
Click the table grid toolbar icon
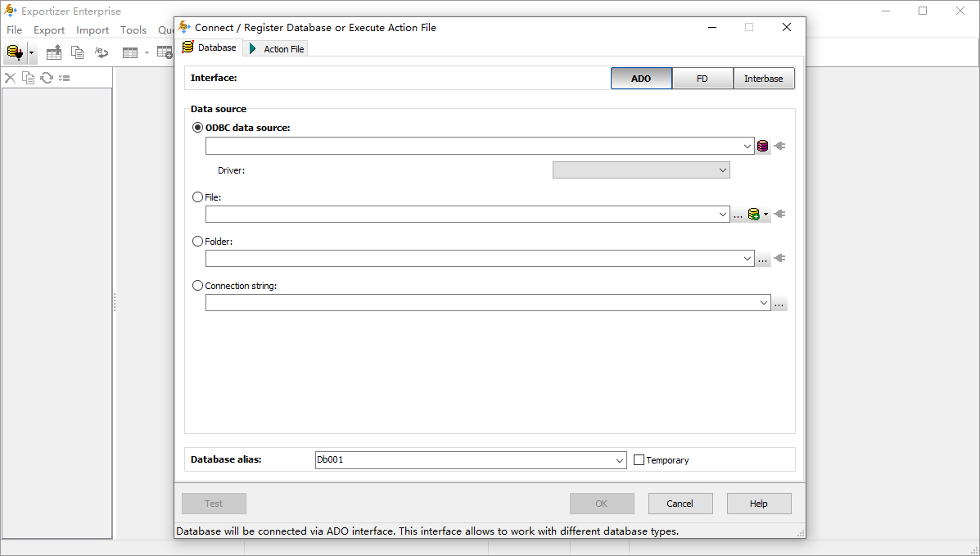click(130, 53)
